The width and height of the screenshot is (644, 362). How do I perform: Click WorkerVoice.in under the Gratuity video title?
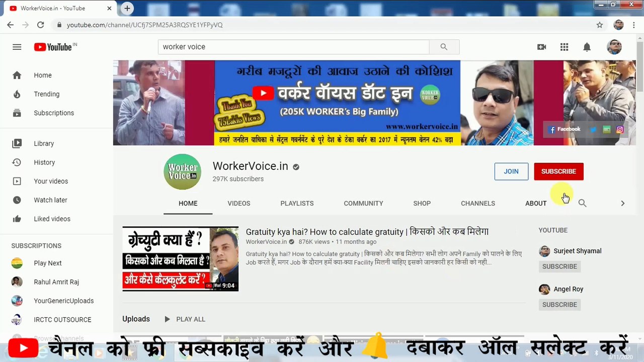coord(266,242)
